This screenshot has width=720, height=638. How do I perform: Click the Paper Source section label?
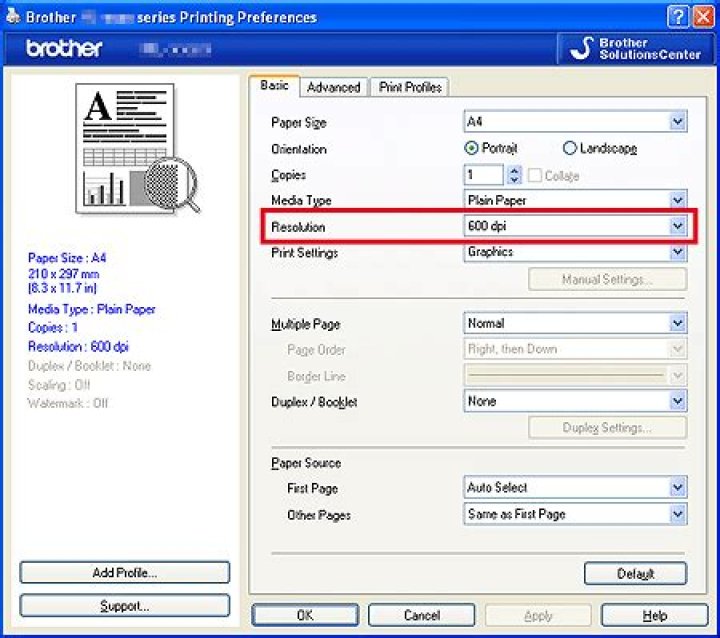(306, 463)
